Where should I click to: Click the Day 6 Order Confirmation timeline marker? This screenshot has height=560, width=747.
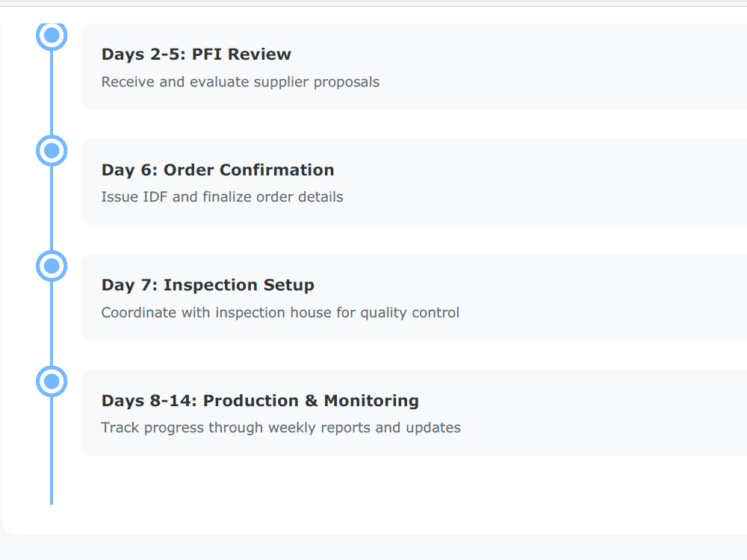(52, 151)
